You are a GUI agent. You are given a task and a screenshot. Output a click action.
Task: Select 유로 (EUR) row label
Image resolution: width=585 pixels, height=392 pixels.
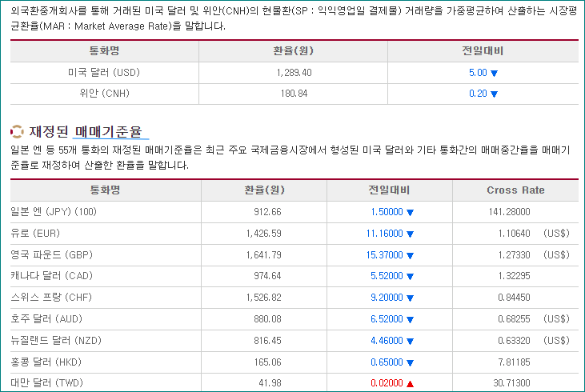(x=35, y=234)
